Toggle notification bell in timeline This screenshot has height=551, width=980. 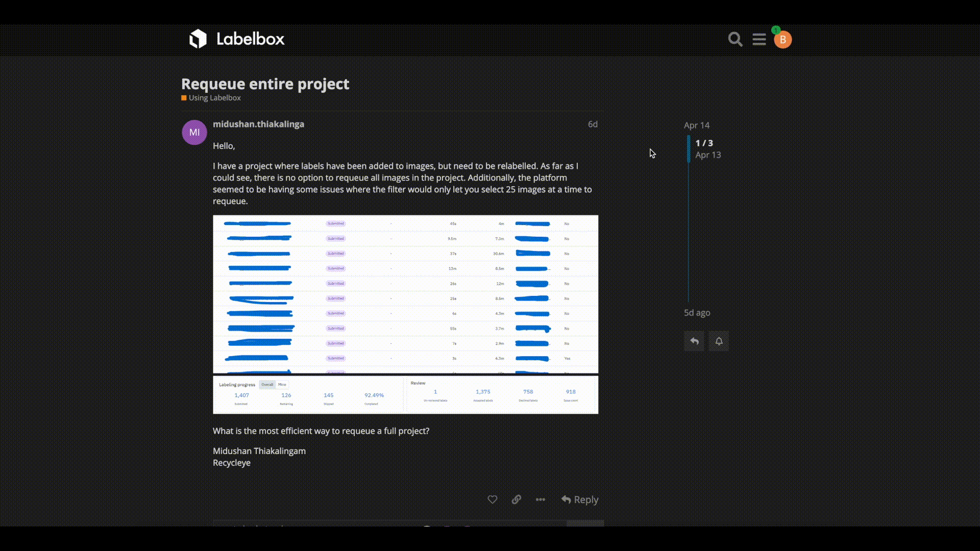pyautogui.click(x=719, y=341)
